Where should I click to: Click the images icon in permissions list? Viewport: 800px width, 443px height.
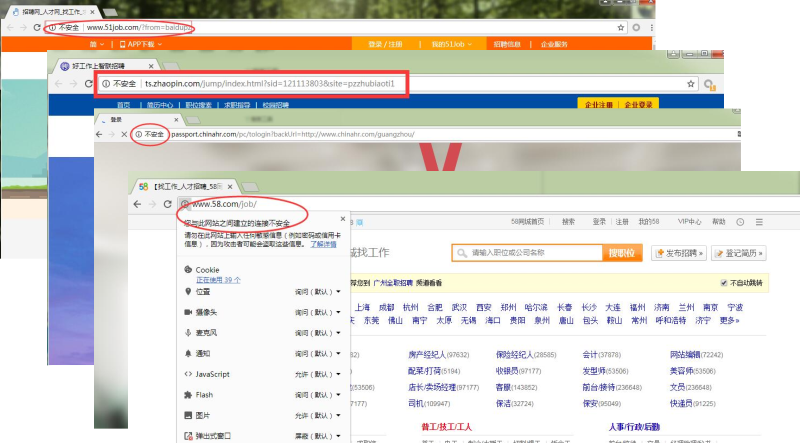188,415
